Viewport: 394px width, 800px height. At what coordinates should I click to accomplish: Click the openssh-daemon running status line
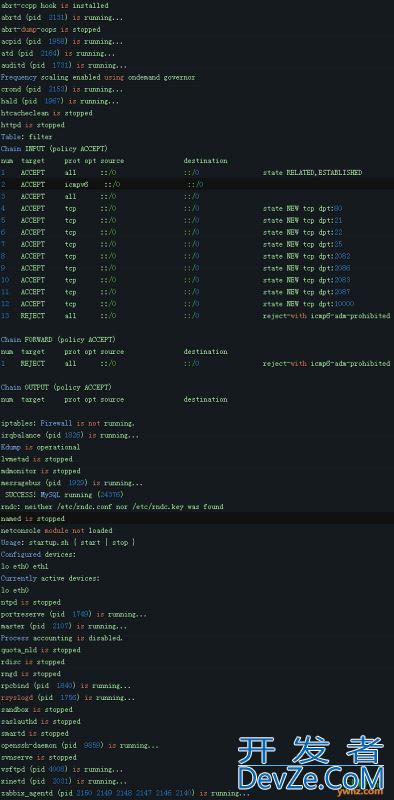point(80,745)
